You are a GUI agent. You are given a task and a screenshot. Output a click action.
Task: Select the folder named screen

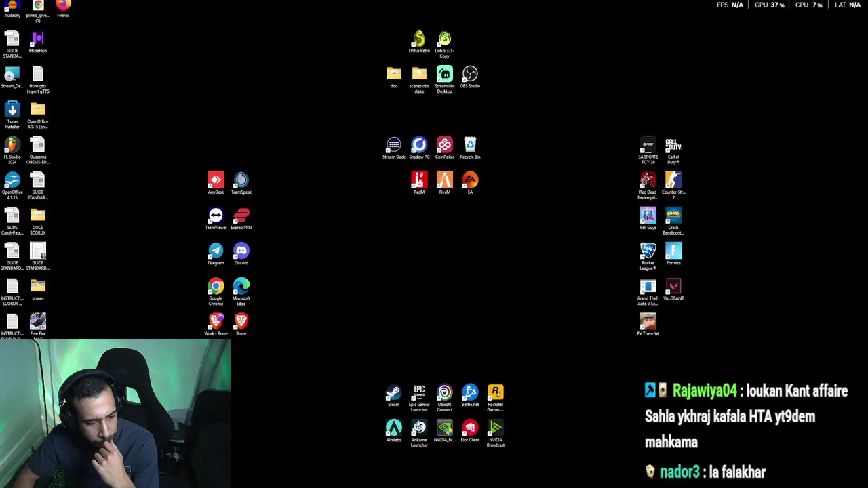pyautogui.click(x=38, y=290)
